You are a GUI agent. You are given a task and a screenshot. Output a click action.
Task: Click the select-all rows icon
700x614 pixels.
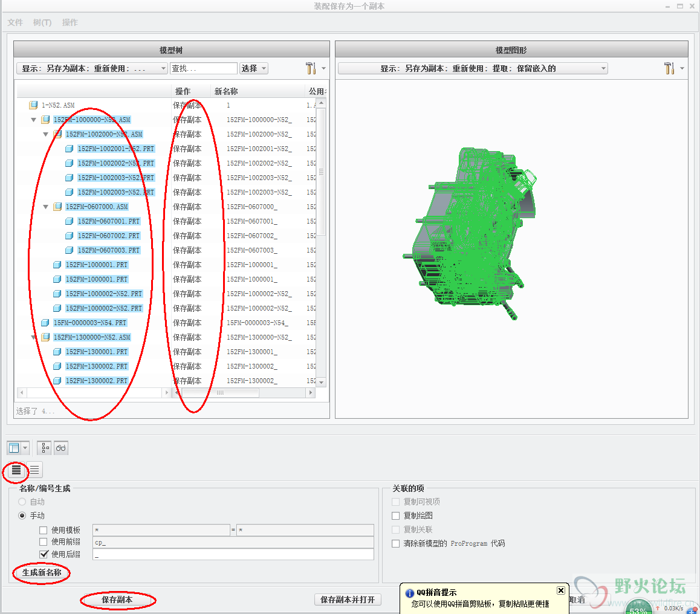point(16,470)
